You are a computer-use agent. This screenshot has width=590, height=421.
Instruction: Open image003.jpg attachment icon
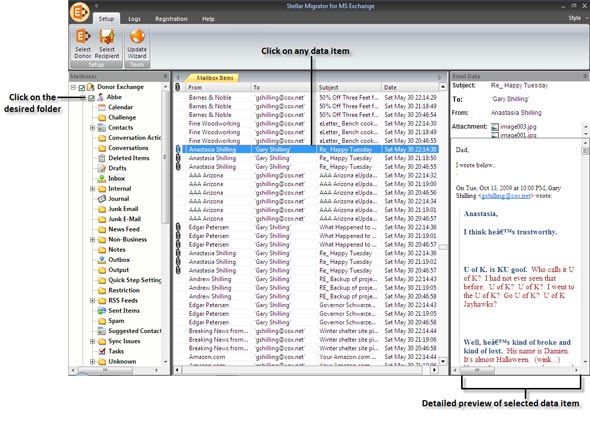(495, 127)
